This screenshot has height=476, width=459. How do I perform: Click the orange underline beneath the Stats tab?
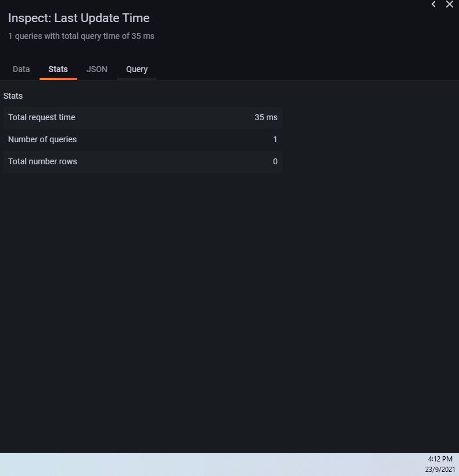point(58,79)
